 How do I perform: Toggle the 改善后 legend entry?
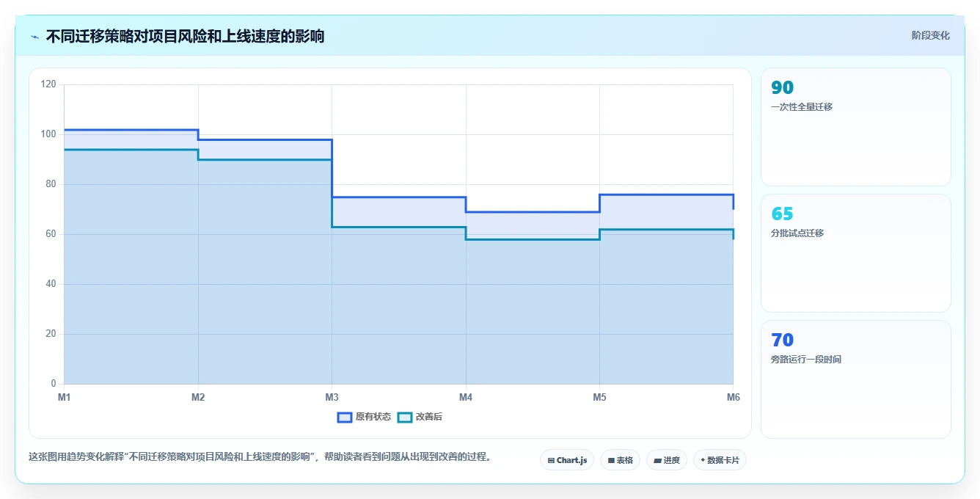[420, 417]
